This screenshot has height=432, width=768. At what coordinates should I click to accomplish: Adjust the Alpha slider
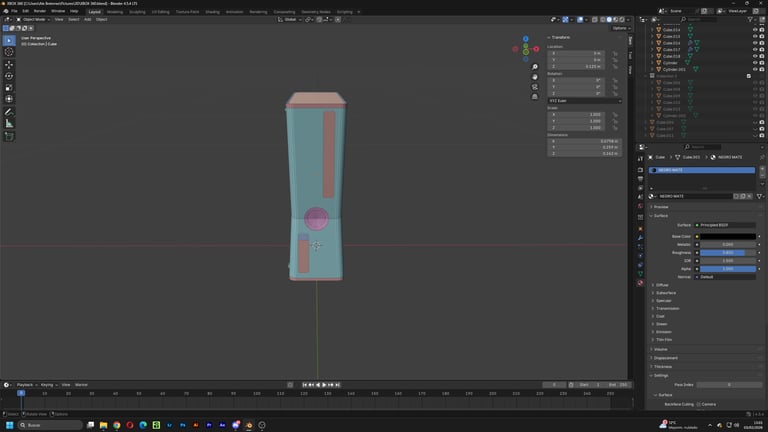(727, 269)
